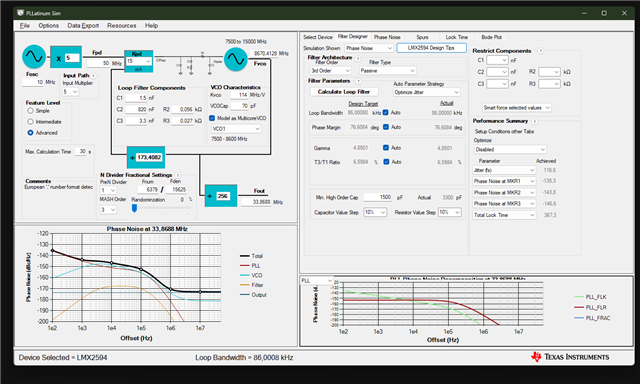This screenshot has height=384, width=640.
Task: Switch to the Phase Noise tab
Action: click(x=387, y=37)
